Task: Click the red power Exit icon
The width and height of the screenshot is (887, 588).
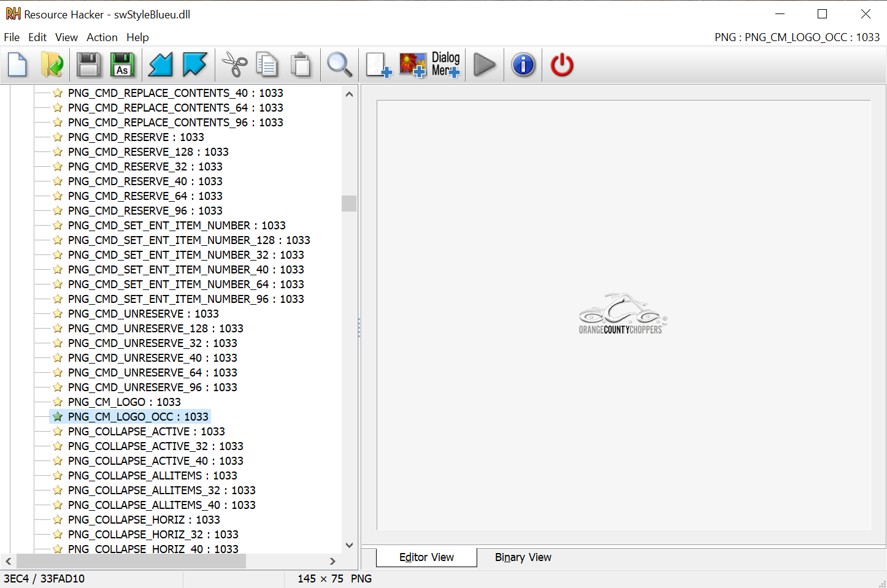Action: (x=562, y=64)
